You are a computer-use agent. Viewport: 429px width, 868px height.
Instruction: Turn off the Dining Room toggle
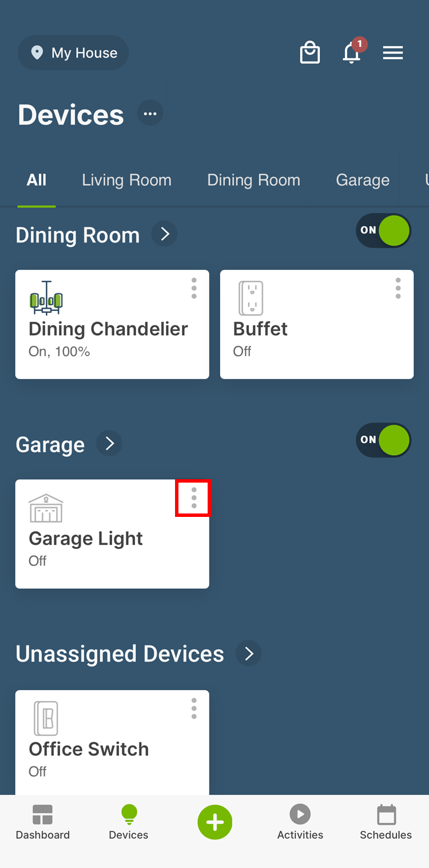[x=383, y=231]
